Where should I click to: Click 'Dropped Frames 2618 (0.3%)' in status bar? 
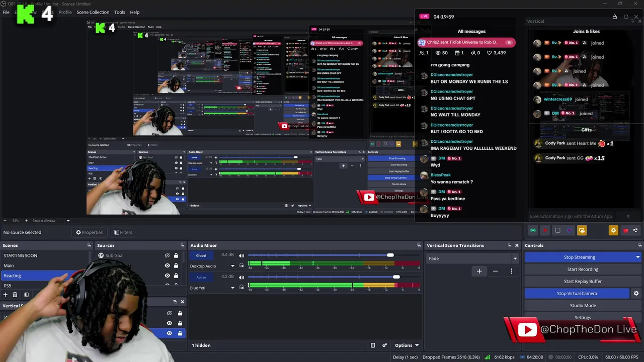click(x=451, y=357)
